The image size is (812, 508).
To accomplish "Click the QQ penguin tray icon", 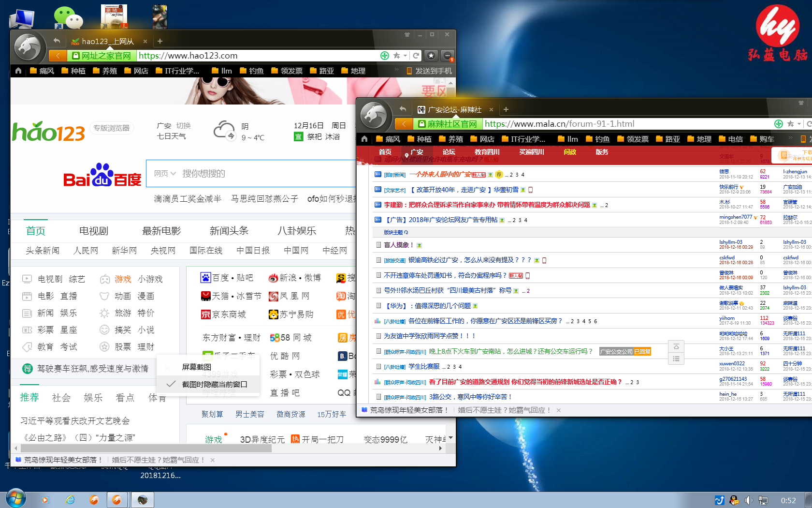I will coord(734,500).
